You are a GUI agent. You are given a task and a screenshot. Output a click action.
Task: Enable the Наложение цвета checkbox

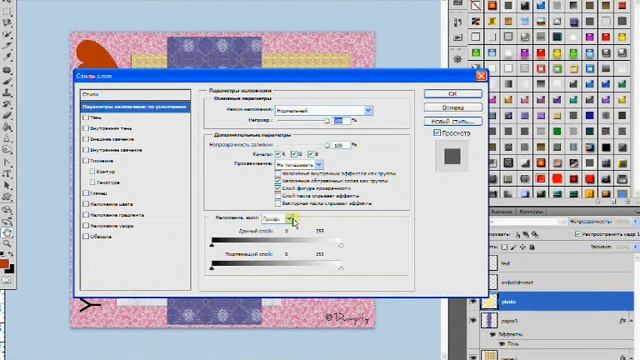[86, 204]
